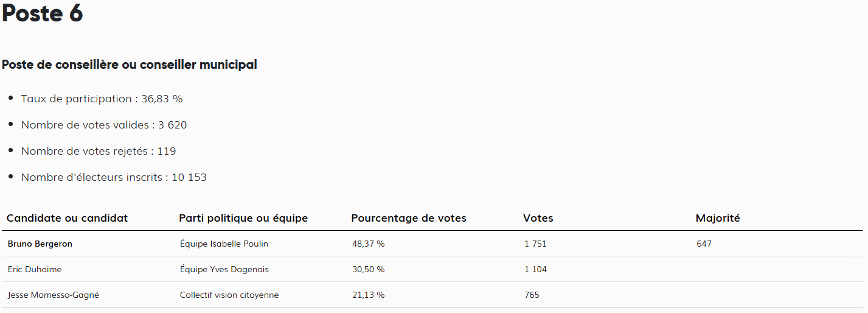Click the 765 votes cell
The image size is (868, 313).
pyautogui.click(x=532, y=295)
